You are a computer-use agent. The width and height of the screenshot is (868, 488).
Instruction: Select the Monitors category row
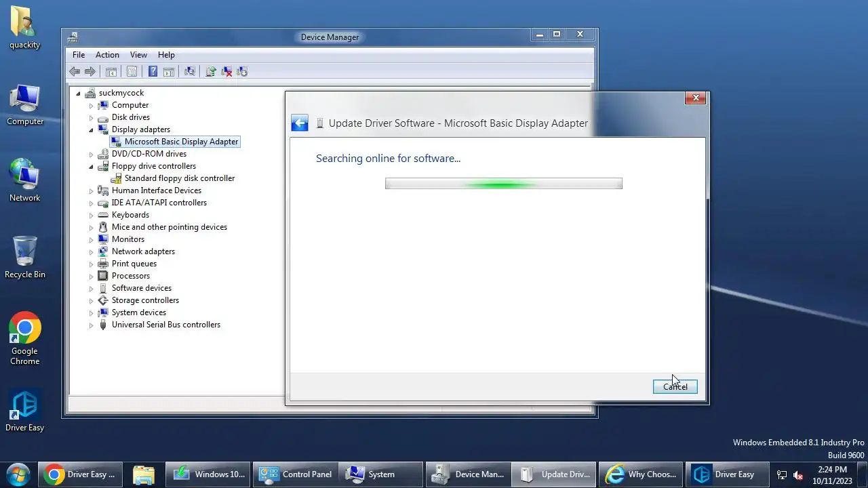click(x=128, y=239)
